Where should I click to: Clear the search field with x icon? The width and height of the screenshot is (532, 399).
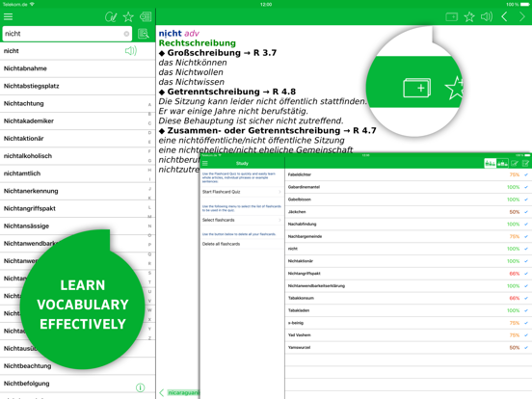(126, 34)
